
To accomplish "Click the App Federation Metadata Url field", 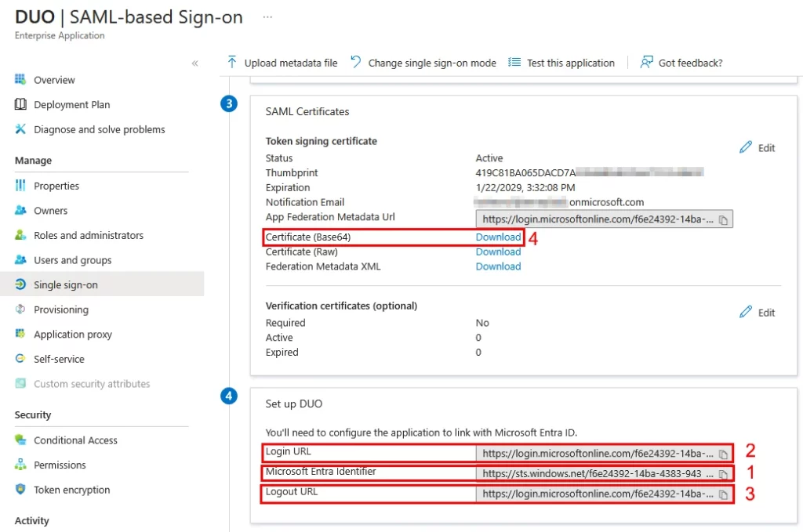I will pos(605,219).
